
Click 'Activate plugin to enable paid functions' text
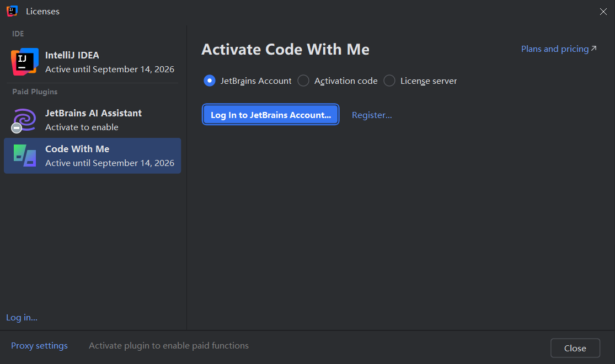[169, 346]
